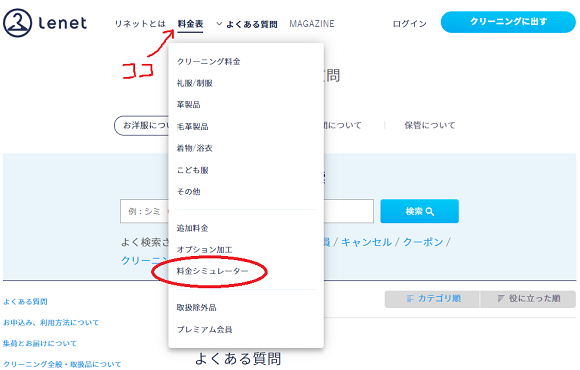The image size is (580, 370).
Task: Sort by 役に立った順 button
Action: click(528, 299)
